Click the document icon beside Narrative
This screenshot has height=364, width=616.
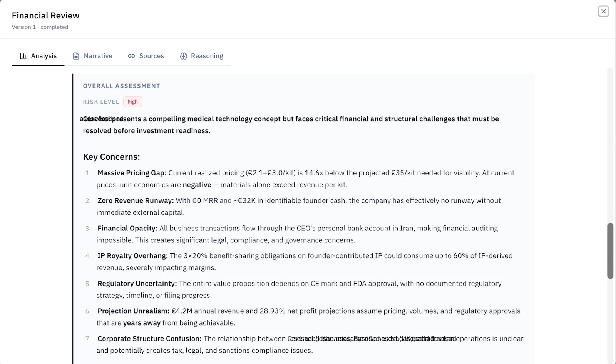point(76,56)
